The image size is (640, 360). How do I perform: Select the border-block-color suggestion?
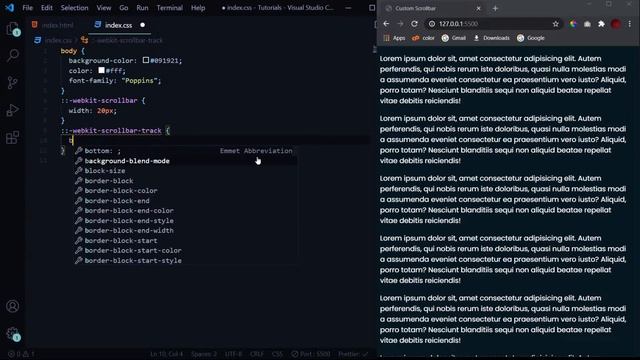186,191
